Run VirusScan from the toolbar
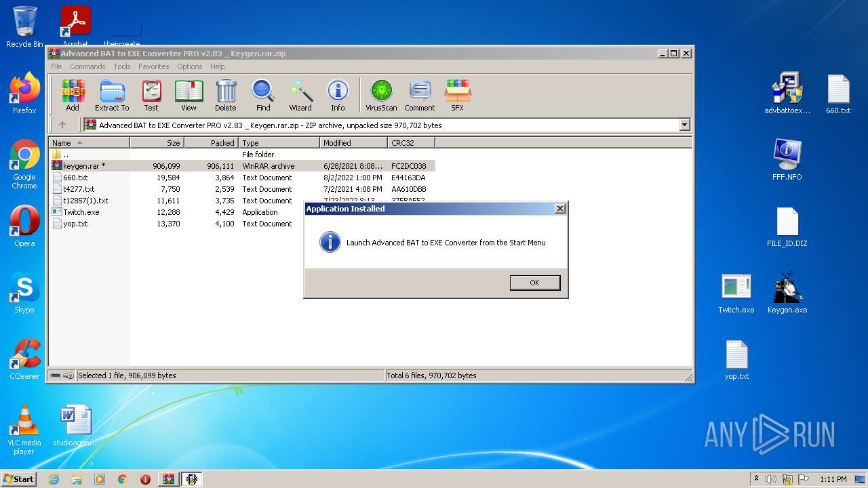This screenshot has width=868, height=488. click(381, 96)
